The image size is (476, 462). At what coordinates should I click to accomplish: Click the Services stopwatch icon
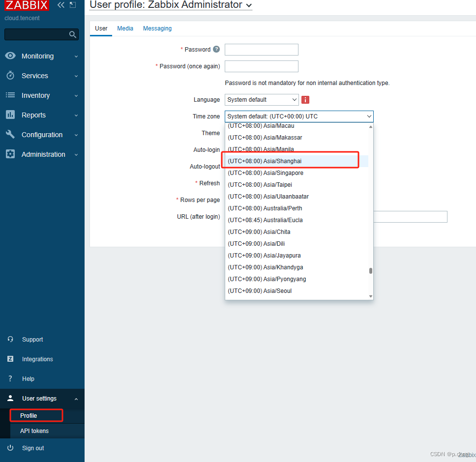click(x=10, y=75)
